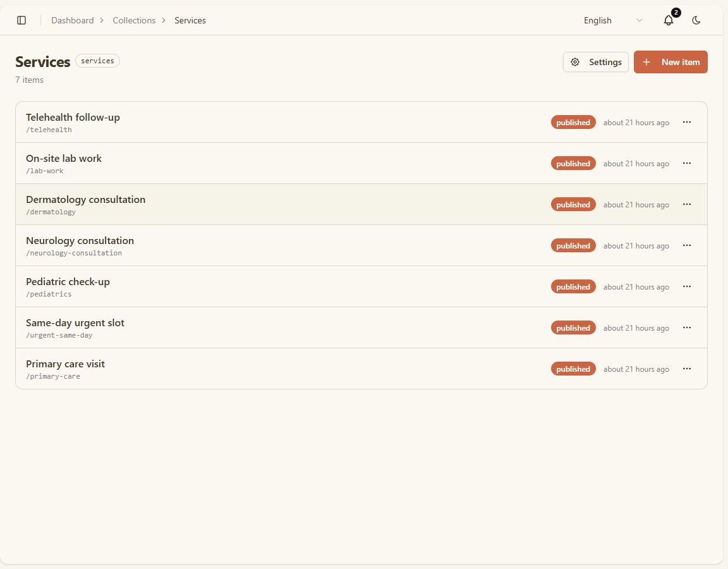This screenshot has width=728, height=569.
Task: Open actions menu for Neurology consultation
Action: (x=687, y=246)
